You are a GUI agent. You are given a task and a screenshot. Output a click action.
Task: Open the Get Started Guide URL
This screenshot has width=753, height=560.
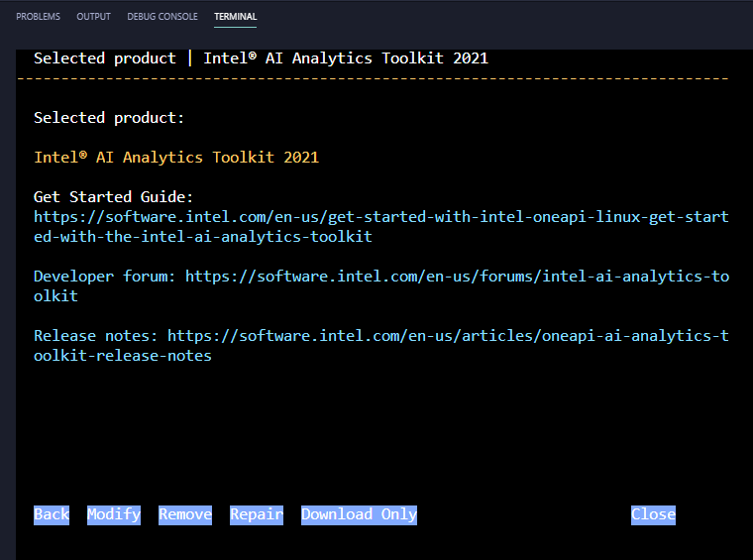(x=381, y=227)
